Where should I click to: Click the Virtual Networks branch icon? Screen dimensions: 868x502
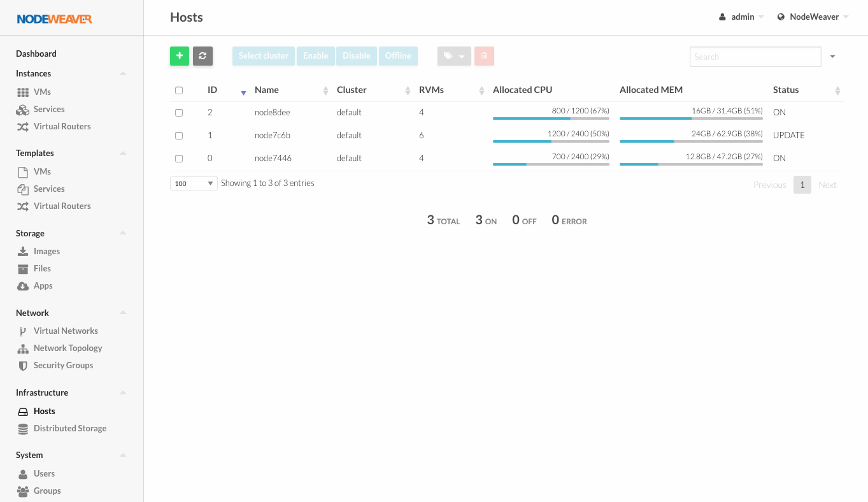(23, 331)
